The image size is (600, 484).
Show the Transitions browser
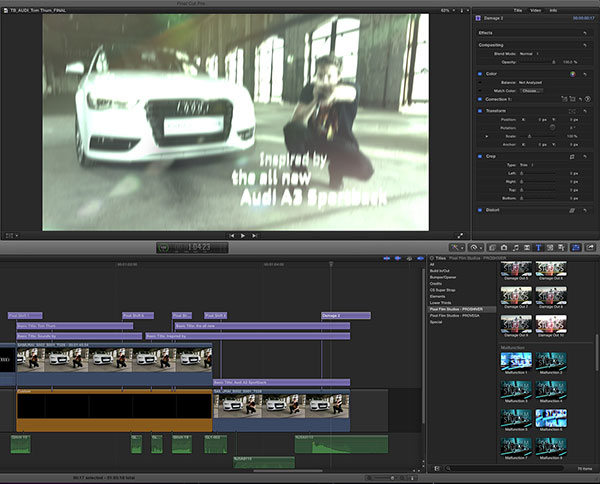click(527, 248)
